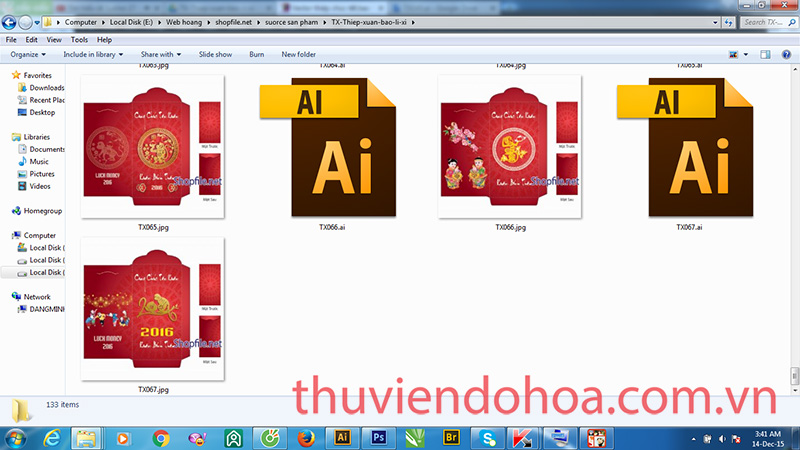
Task: Click the network tray icon with red X
Action: tap(736, 439)
